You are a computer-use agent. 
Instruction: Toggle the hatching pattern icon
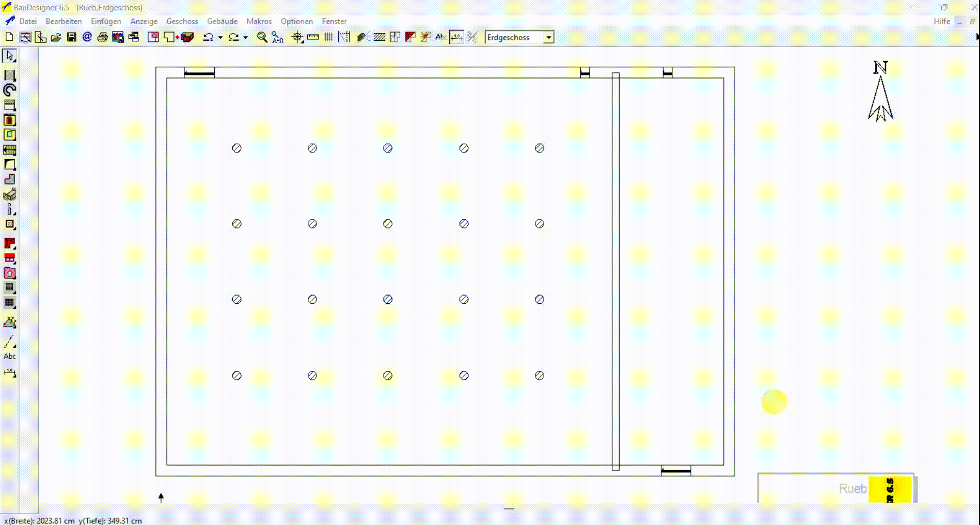[380, 37]
